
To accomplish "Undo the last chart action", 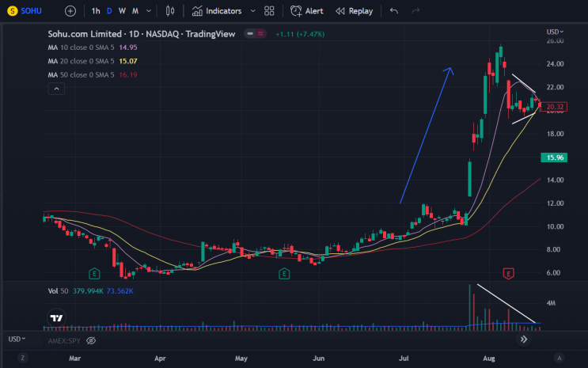I will tap(394, 11).
